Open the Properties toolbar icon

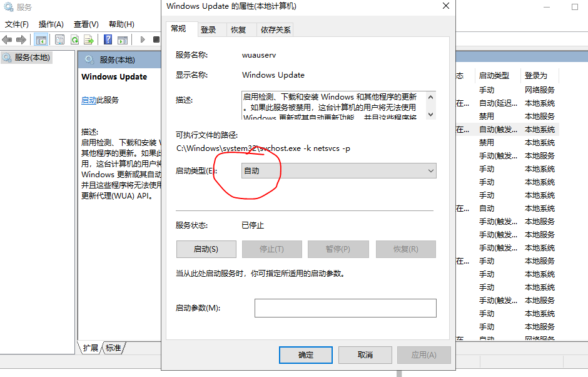(x=59, y=39)
